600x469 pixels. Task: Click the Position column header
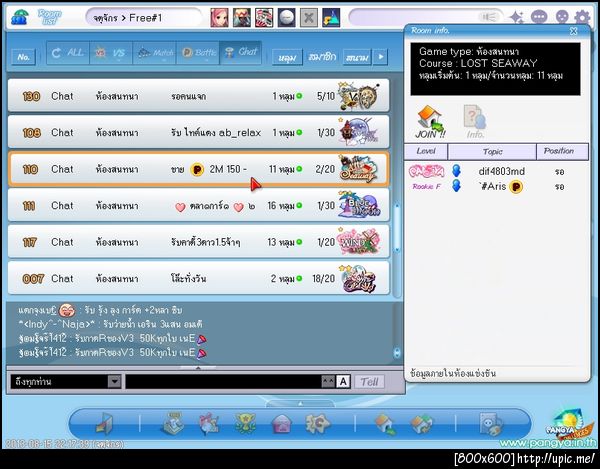pyautogui.click(x=562, y=151)
